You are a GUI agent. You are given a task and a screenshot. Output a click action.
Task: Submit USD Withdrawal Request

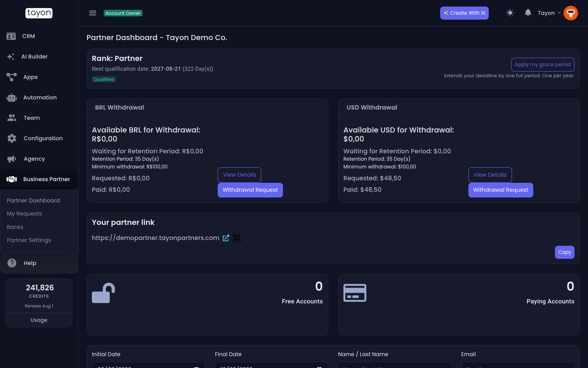pos(501,190)
